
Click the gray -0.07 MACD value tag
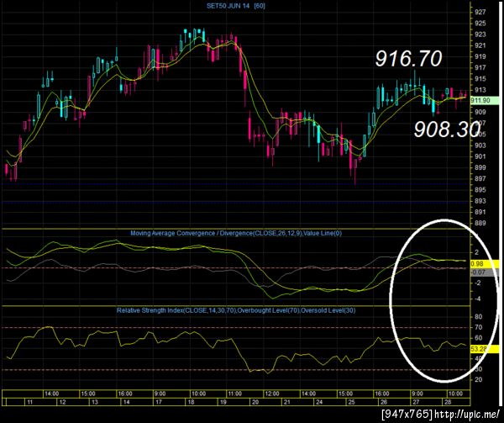click(485, 272)
